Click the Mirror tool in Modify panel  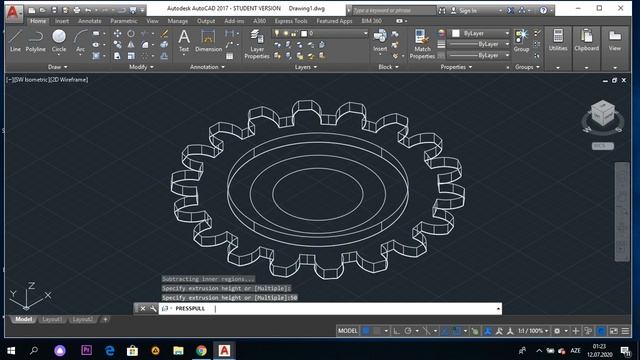click(131, 44)
